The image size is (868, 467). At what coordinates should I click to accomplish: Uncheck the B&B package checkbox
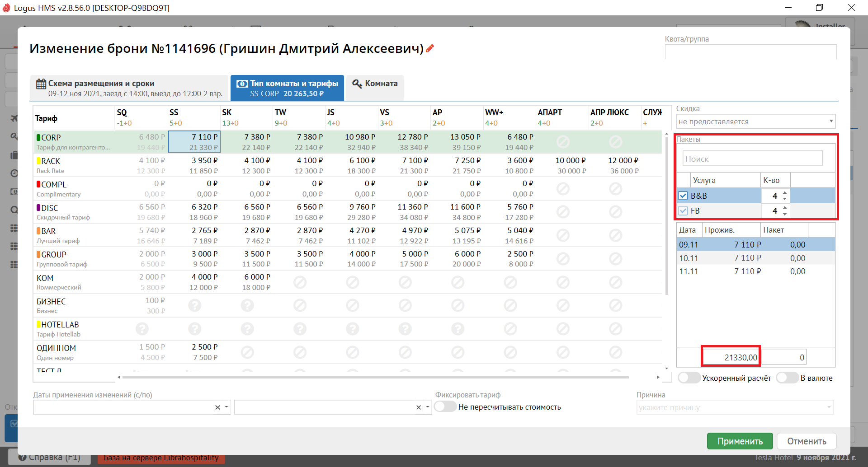click(683, 196)
